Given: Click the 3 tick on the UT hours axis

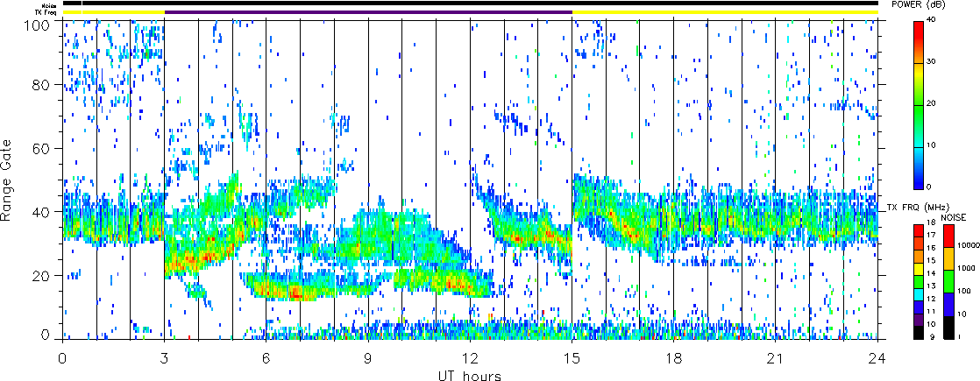Looking at the screenshot, I should [x=165, y=358].
